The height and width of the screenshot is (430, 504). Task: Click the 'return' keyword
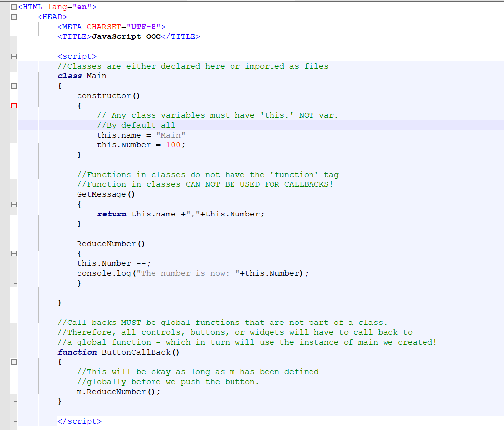[112, 214]
